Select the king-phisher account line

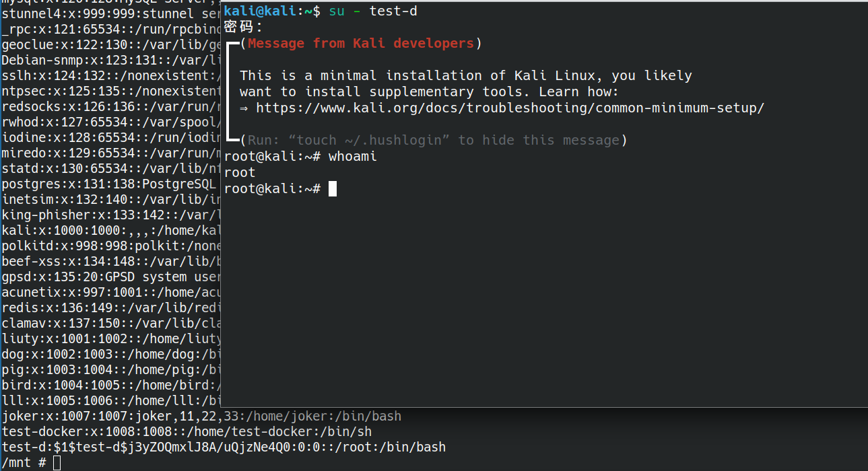[111, 215]
